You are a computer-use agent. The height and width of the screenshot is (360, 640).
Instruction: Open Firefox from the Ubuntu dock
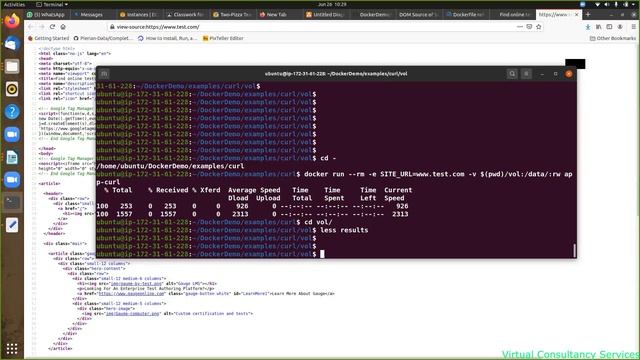12,21
